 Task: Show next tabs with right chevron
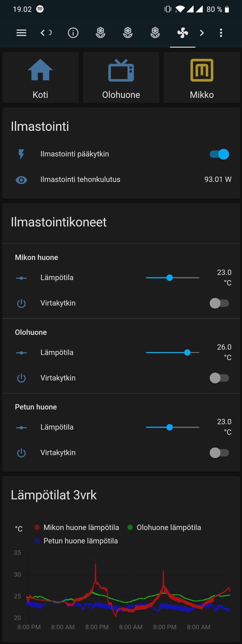tap(202, 33)
